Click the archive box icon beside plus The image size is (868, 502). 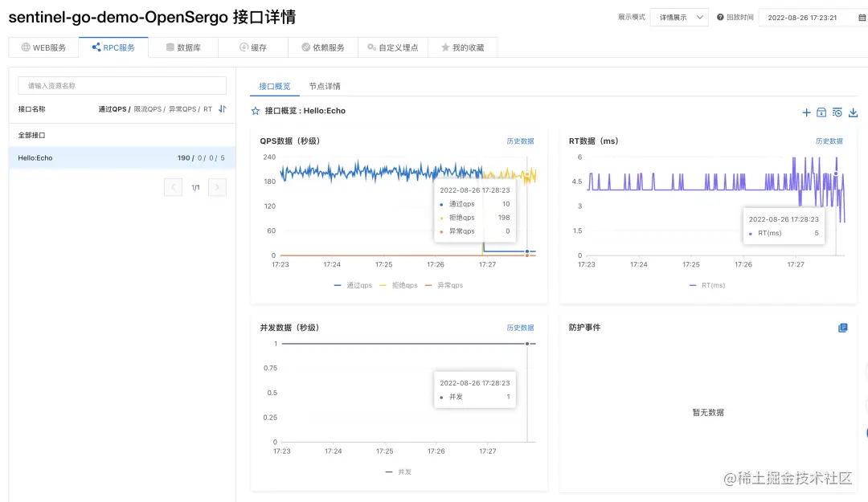821,112
